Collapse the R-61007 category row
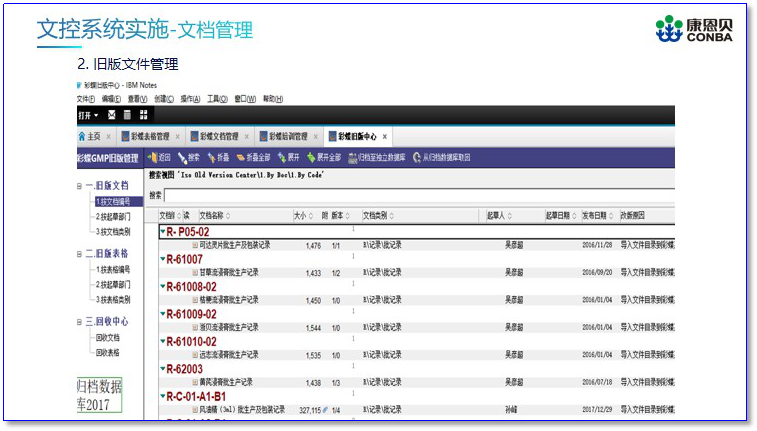Screen dimensions: 757x431 point(162,259)
